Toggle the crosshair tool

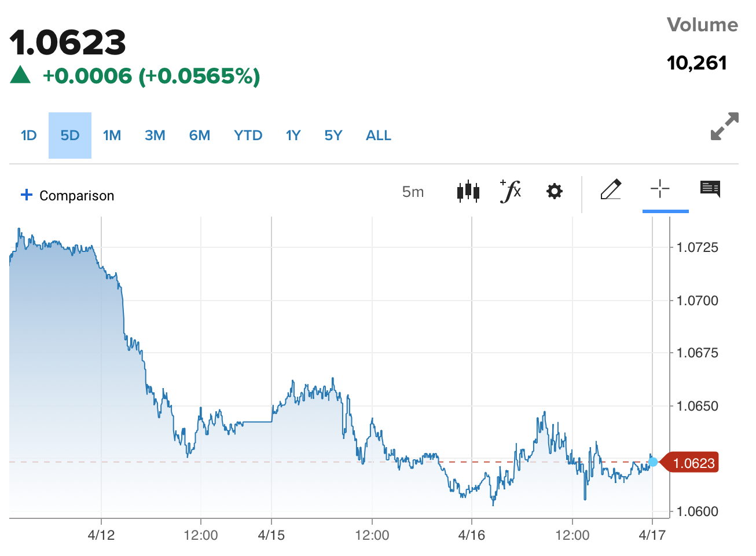click(x=660, y=189)
